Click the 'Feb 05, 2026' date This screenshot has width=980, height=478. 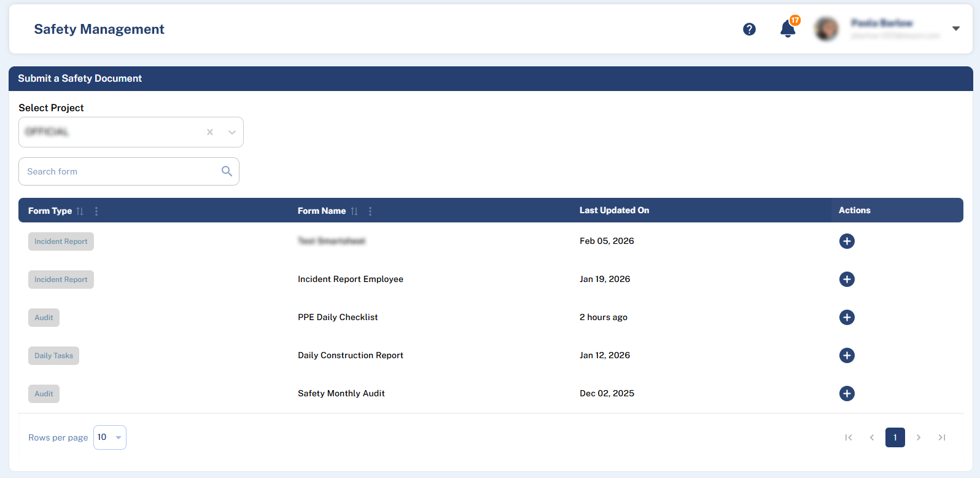pyautogui.click(x=607, y=241)
